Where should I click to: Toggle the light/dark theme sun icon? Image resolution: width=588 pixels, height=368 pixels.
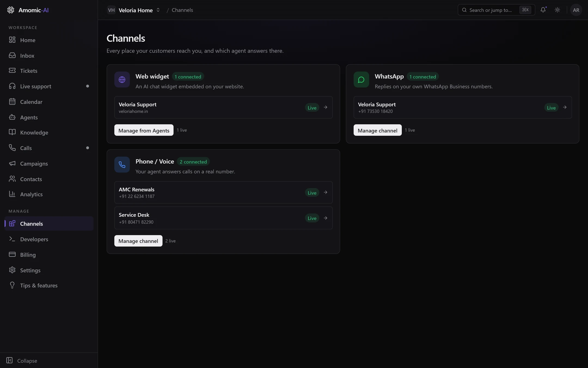click(x=557, y=10)
